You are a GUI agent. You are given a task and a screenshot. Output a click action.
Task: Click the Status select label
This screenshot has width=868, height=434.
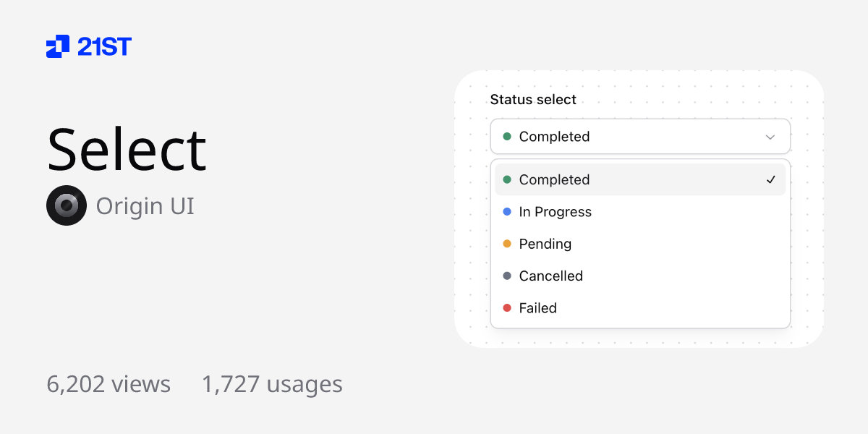tap(533, 100)
